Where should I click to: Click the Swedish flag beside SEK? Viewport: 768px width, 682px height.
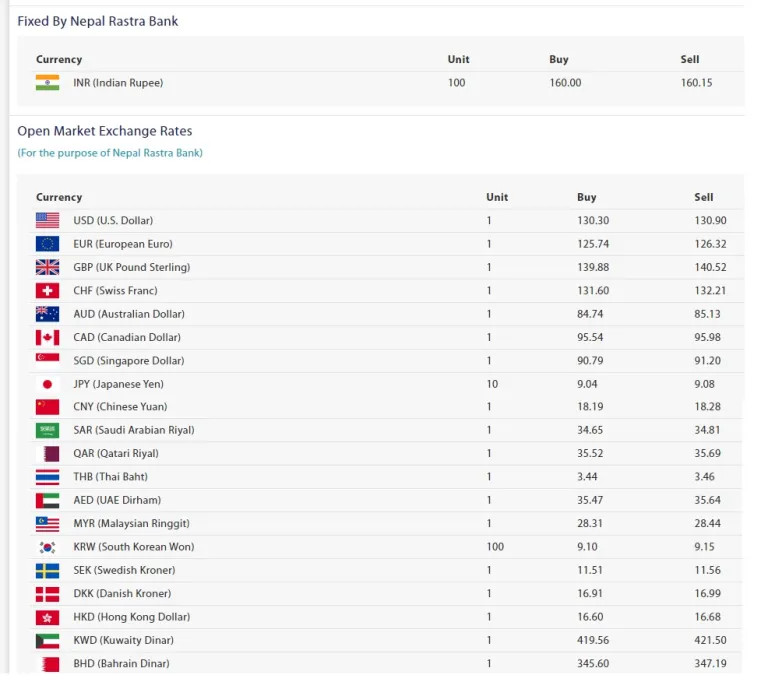click(x=48, y=571)
